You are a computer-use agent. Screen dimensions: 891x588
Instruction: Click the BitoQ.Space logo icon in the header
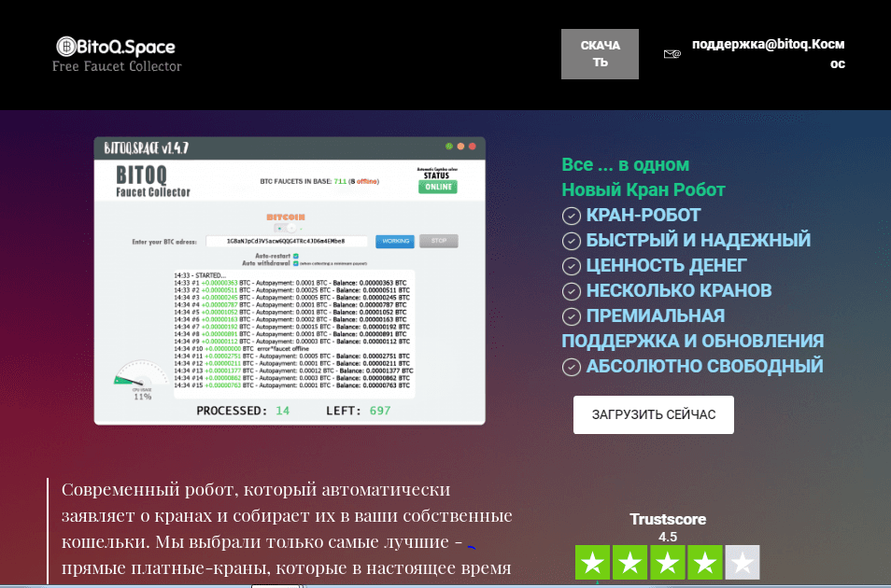pos(64,45)
